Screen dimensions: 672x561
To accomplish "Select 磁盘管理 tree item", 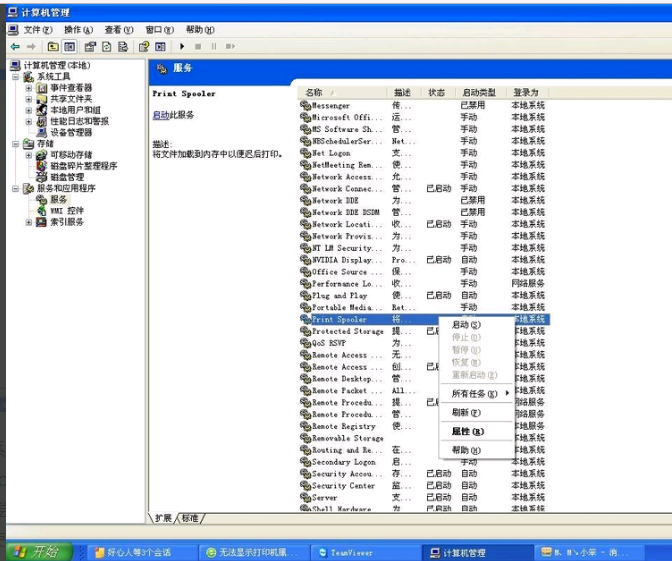I will (67, 177).
